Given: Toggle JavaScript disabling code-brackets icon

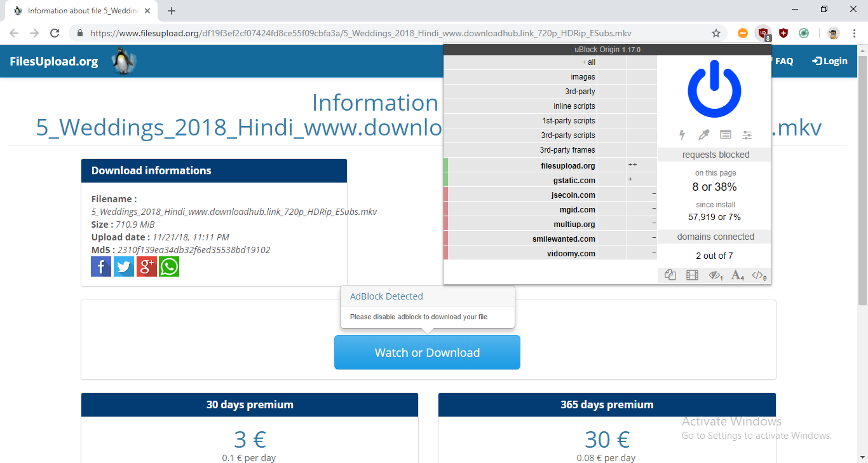Looking at the screenshot, I should 759,275.
